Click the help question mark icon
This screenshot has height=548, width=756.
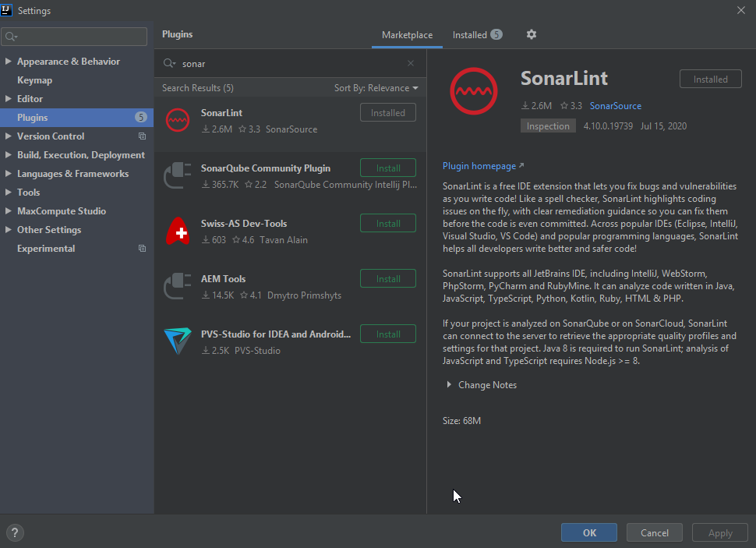pyautogui.click(x=14, y=532)
